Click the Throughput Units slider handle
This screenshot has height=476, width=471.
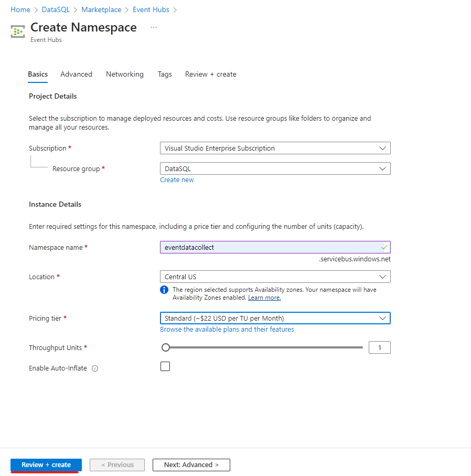166,347
